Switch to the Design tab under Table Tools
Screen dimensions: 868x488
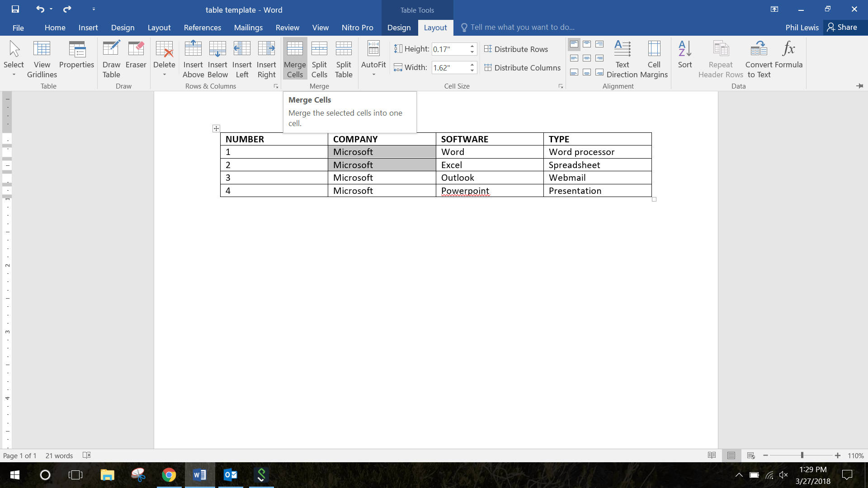point(399,27)
